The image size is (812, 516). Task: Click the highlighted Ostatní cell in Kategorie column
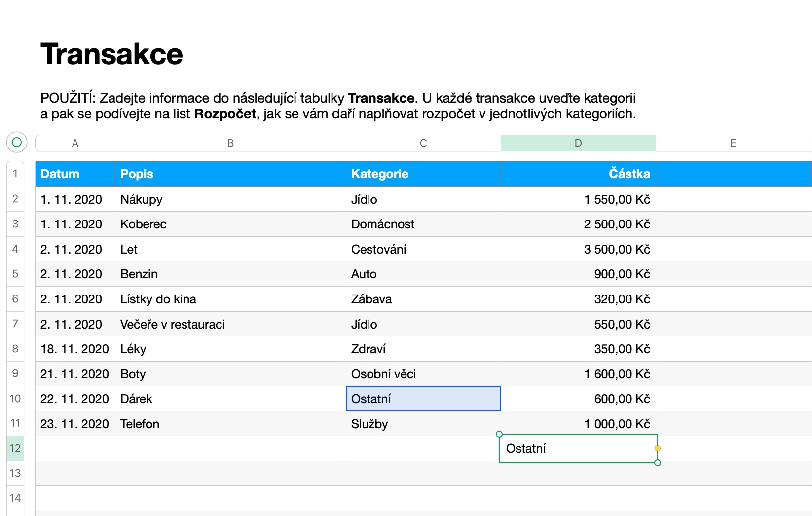point(423,399)
